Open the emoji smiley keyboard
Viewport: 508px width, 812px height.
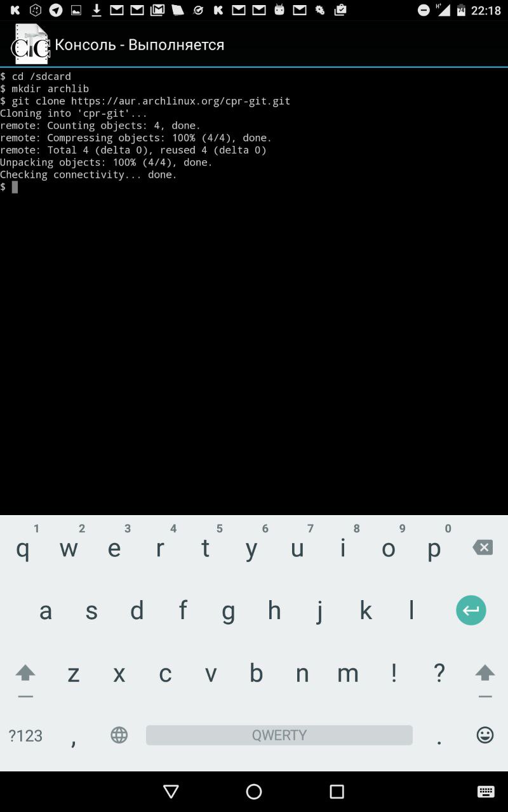(x=485, y=735)
